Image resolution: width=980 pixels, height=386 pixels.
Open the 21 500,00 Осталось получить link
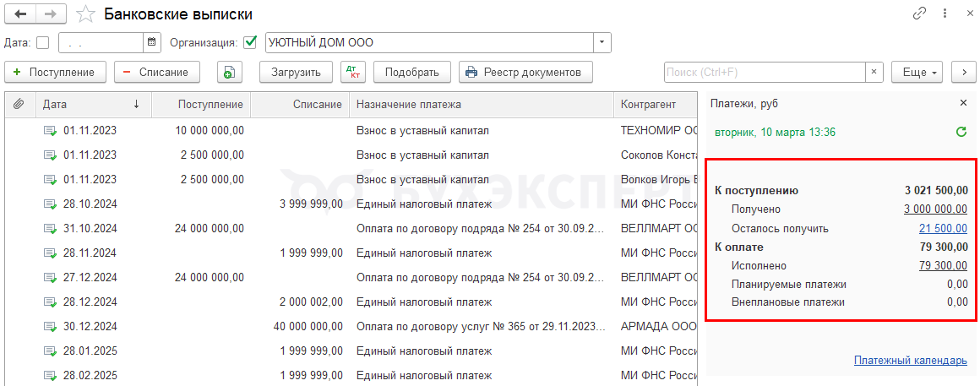pyautogui.click(x=943, y=229)
